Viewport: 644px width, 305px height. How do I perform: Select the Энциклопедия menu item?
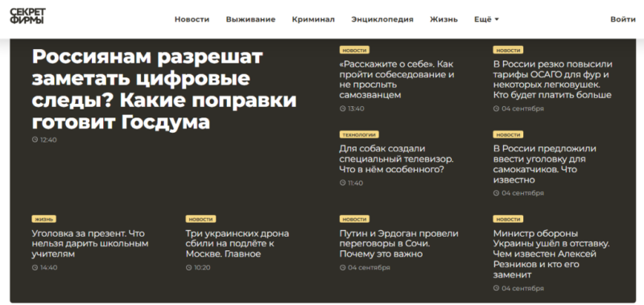pos(382,19)
